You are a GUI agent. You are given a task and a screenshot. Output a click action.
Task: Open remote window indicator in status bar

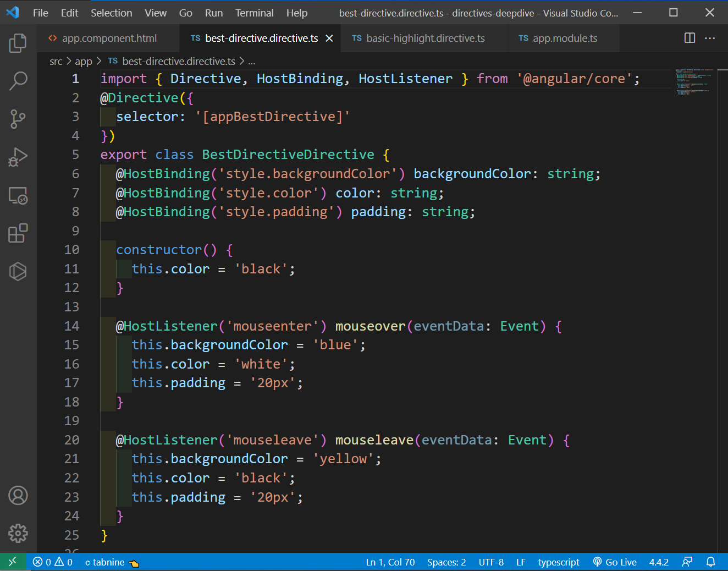point(13,562)
